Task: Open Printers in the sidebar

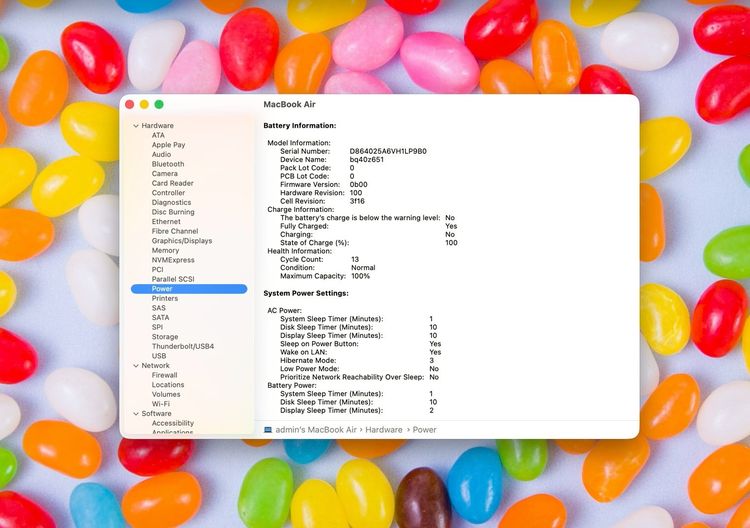Action: (165, 298)
